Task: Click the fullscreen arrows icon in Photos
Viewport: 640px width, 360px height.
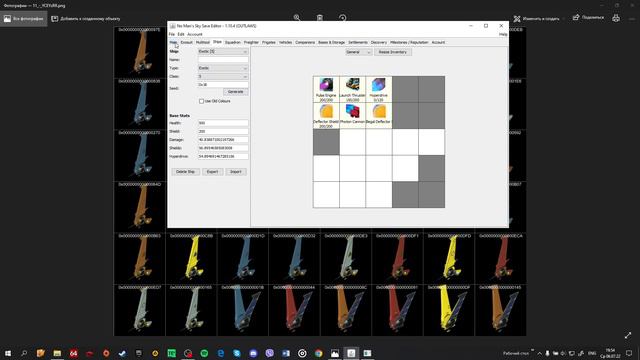Action: tap(628, 336)
